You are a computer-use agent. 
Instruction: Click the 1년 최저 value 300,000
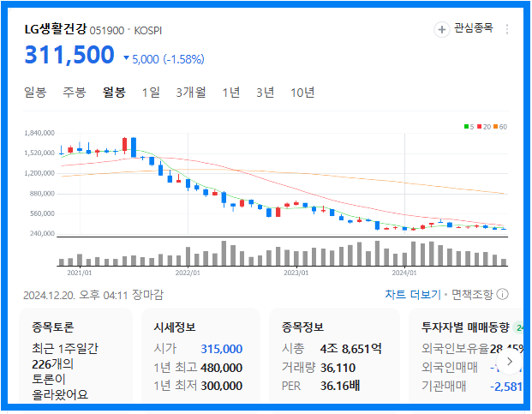(222, 386)
